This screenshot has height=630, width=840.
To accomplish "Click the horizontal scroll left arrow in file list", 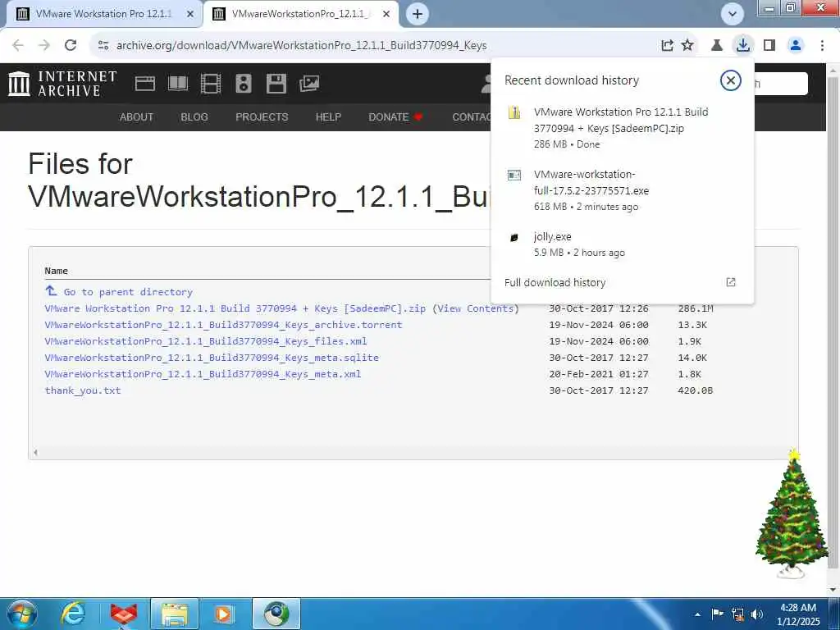I will 35,453.
